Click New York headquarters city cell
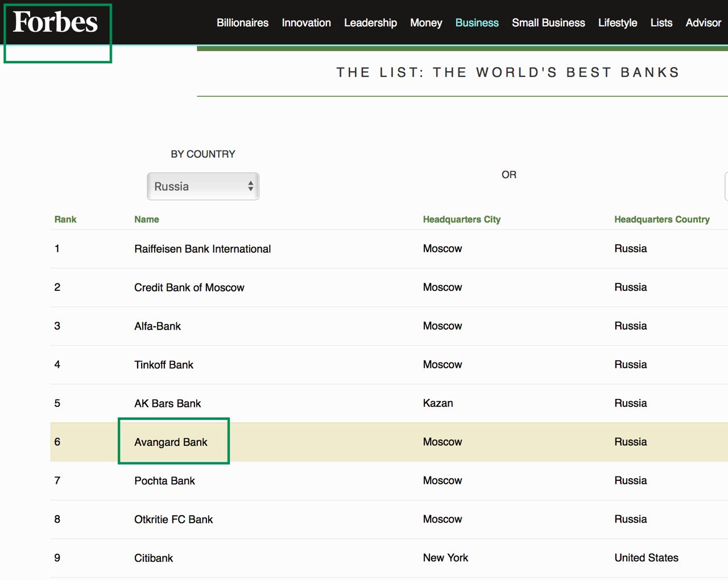Screen dimensions: 728x580 click(445, 558)
